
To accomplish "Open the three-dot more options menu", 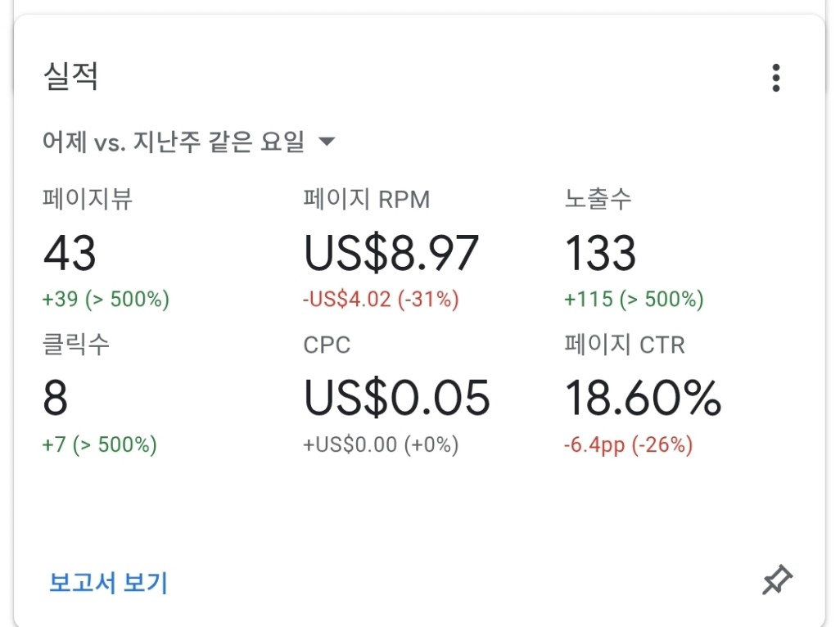I will 775,79.
